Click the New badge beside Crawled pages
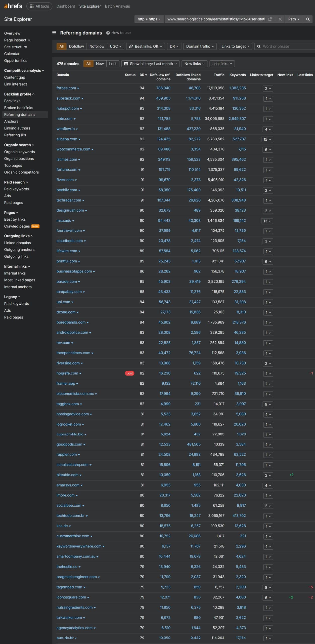 tap(35, 226)
